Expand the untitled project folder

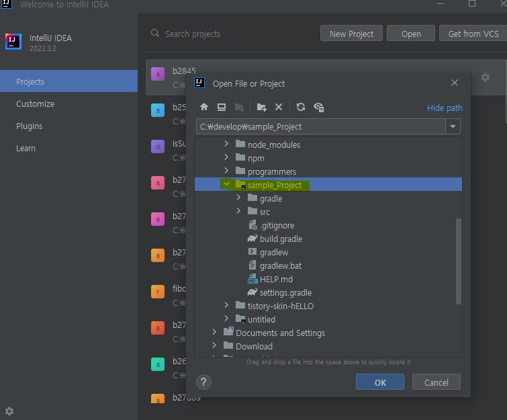(226, 319)
